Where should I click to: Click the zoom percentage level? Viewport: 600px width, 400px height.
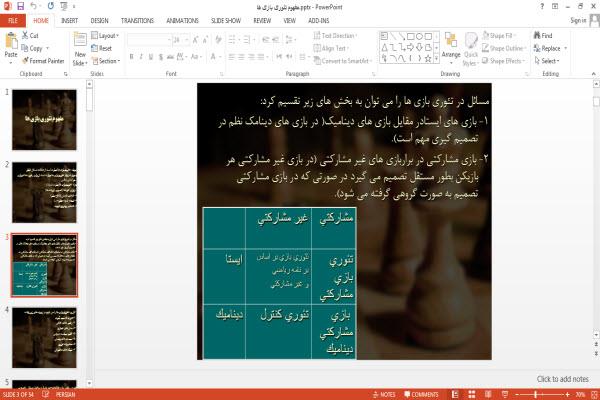580,394
